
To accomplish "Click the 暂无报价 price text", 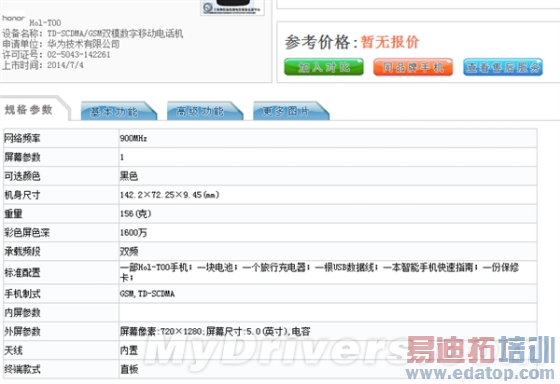I will coord(390,42).
